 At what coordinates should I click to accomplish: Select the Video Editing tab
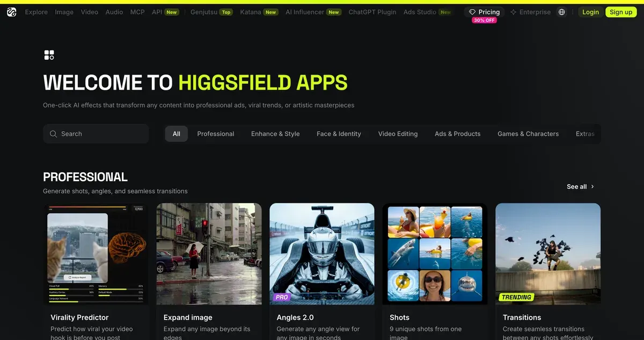coord(398,134)
